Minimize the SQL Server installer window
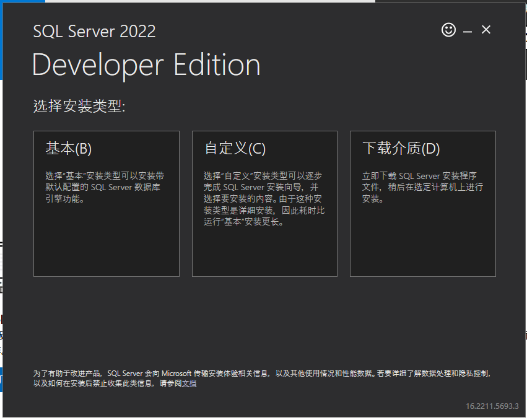 click(x=468, y=31)
